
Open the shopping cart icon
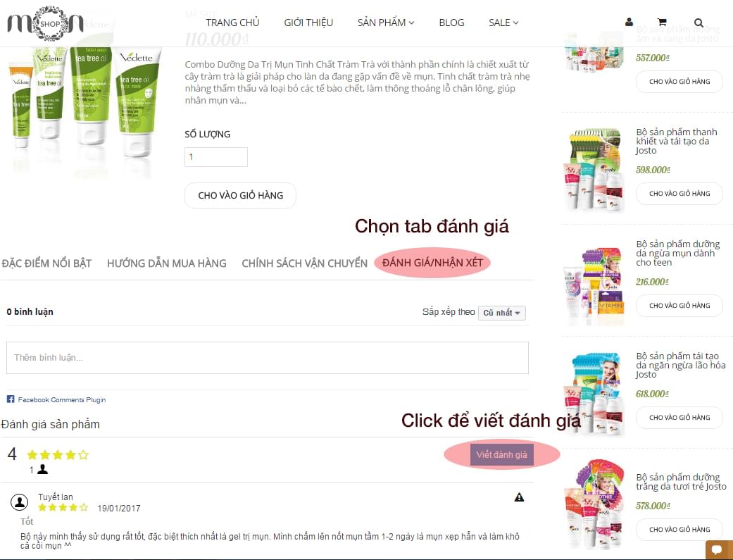661,22
